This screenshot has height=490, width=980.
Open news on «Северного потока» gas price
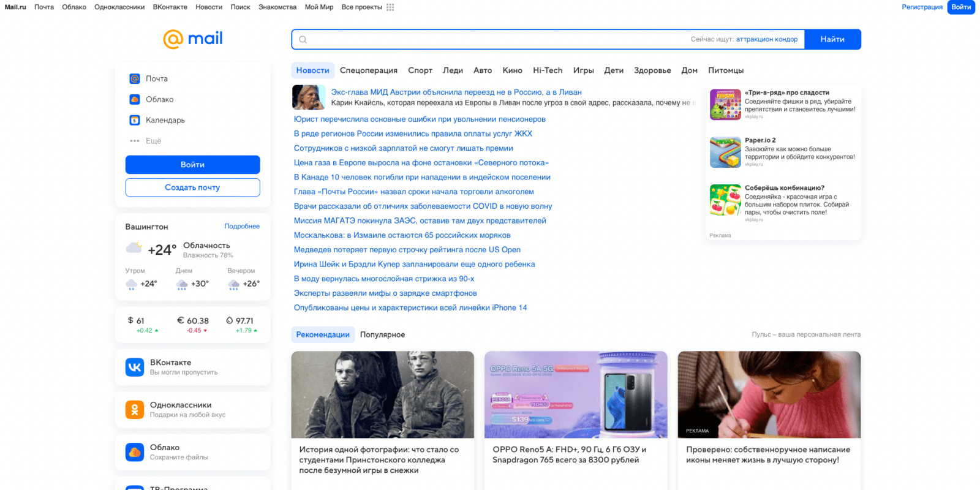(421, 162)
